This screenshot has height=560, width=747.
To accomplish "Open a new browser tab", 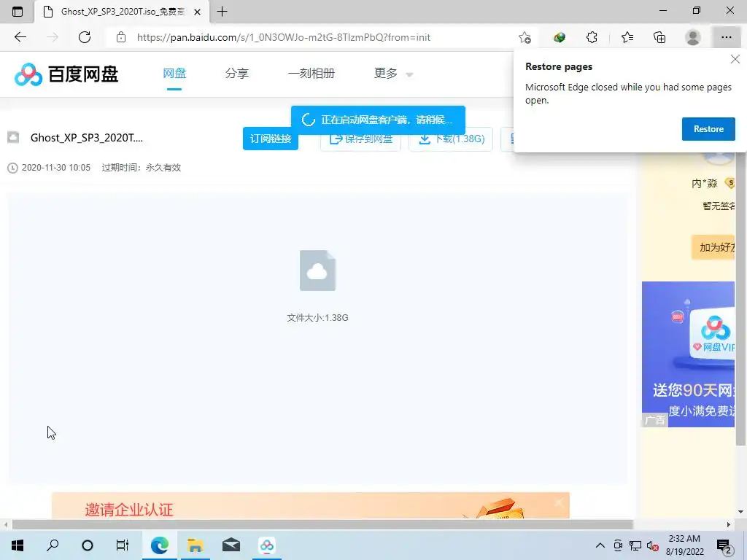I will pos(222,12).
